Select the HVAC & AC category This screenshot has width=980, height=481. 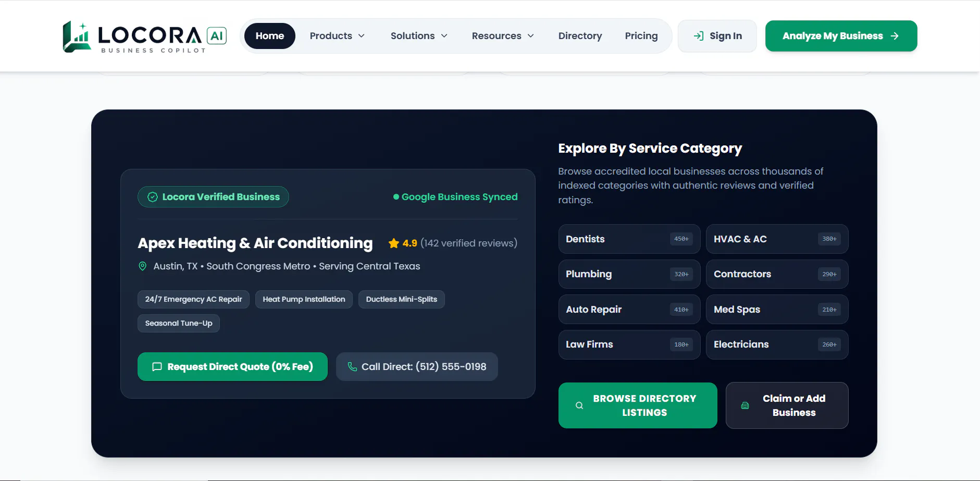point(777,239)
